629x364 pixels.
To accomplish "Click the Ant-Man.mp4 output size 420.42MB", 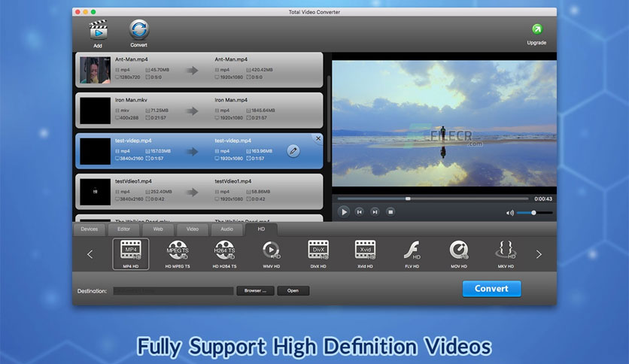I will coord(262,70).
